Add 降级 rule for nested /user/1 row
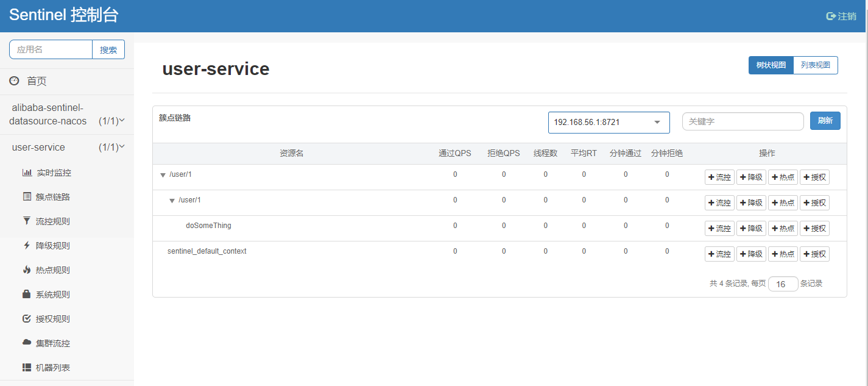 coord(751,202)
